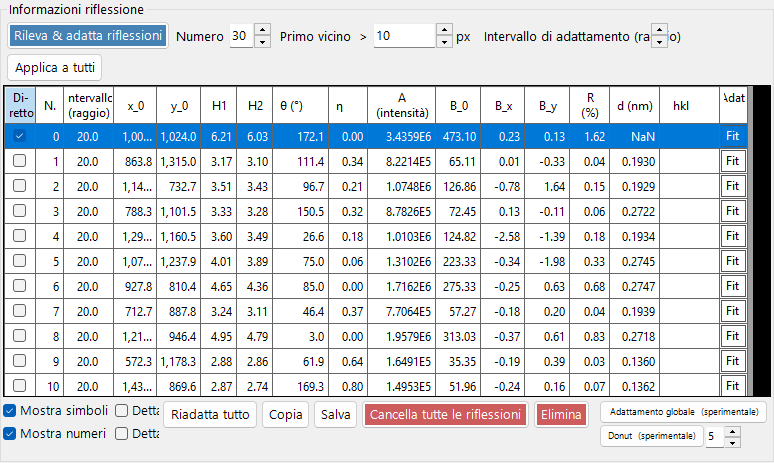This screenshot has height=463, width=774.
Task: Decrease Primo vicino value with down arrow
Action: 444,42
